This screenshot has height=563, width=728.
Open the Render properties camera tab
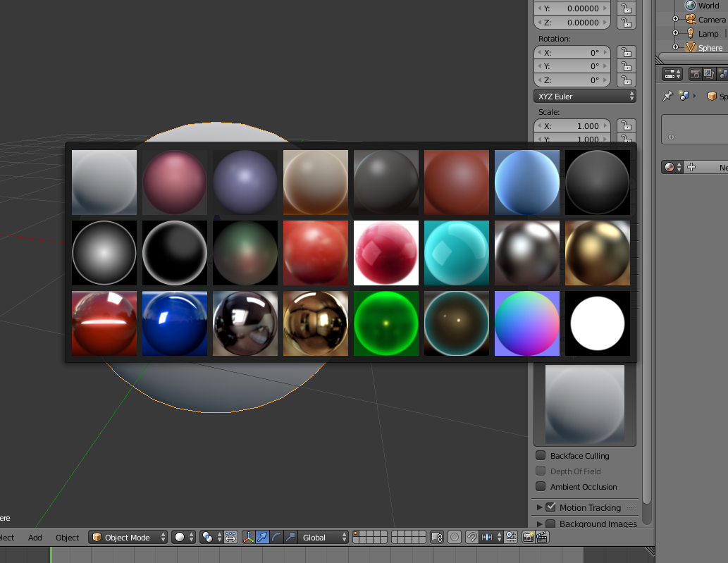click(x=695, y=74)
